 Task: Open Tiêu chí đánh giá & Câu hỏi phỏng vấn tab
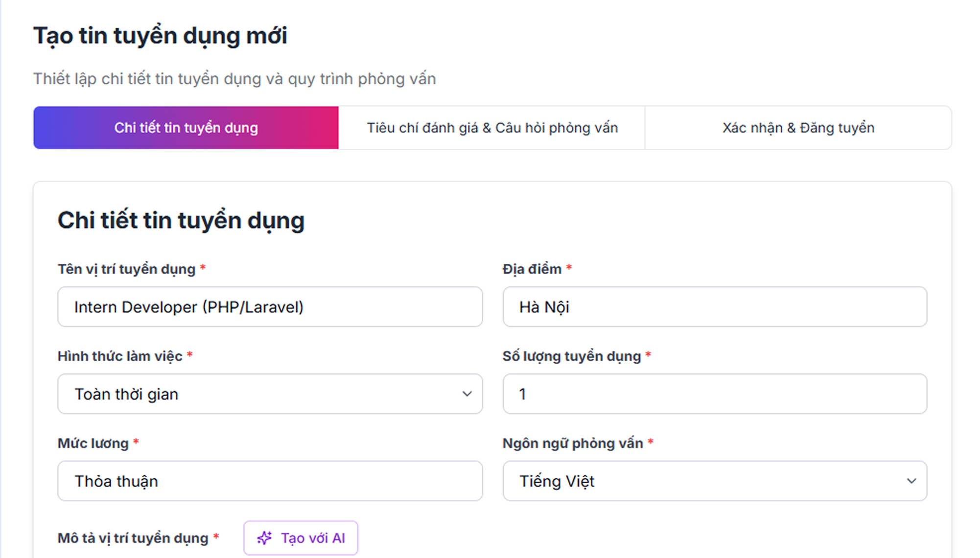(492, 128)
